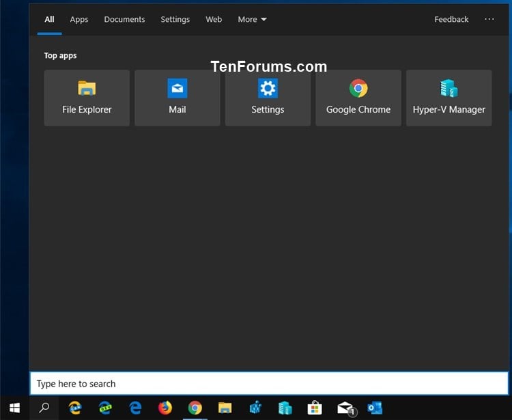The width and height of the screenshot is (512, 420).
Task: Launch Firefox from the taskbar
Action: point(165,408)
